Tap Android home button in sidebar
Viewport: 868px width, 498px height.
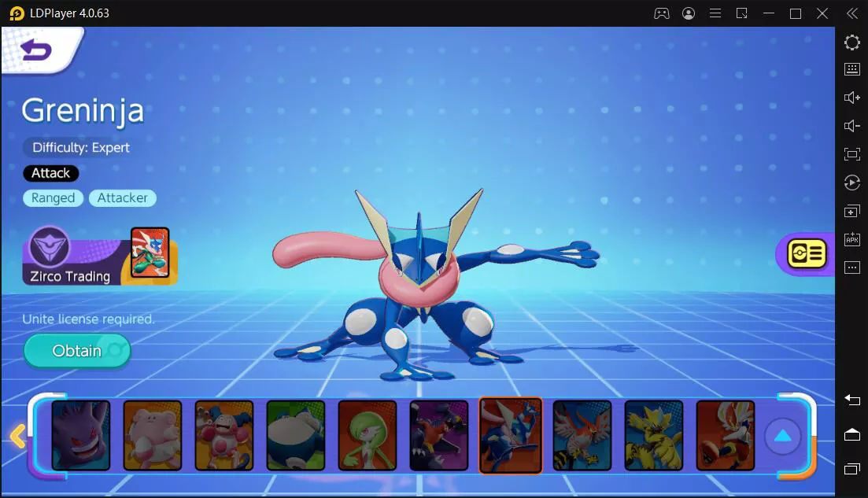852,435
